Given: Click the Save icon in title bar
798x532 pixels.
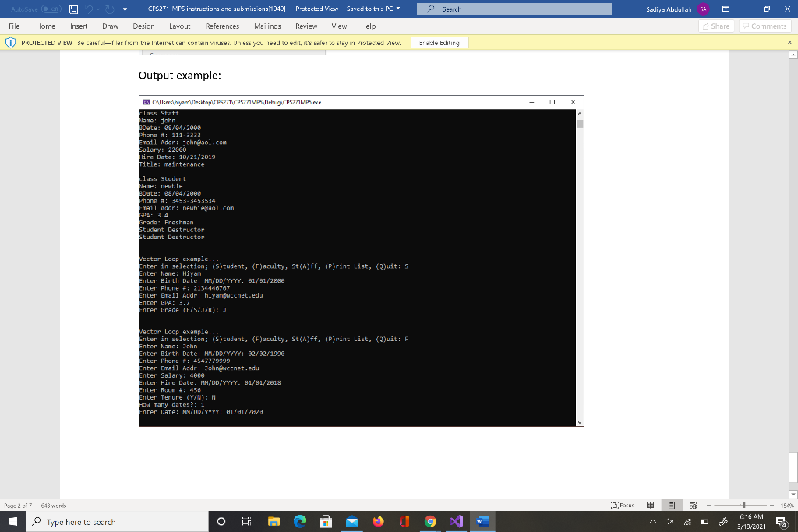Looking at the screenshot, I should pyautogui.click(x=73, y=9).
